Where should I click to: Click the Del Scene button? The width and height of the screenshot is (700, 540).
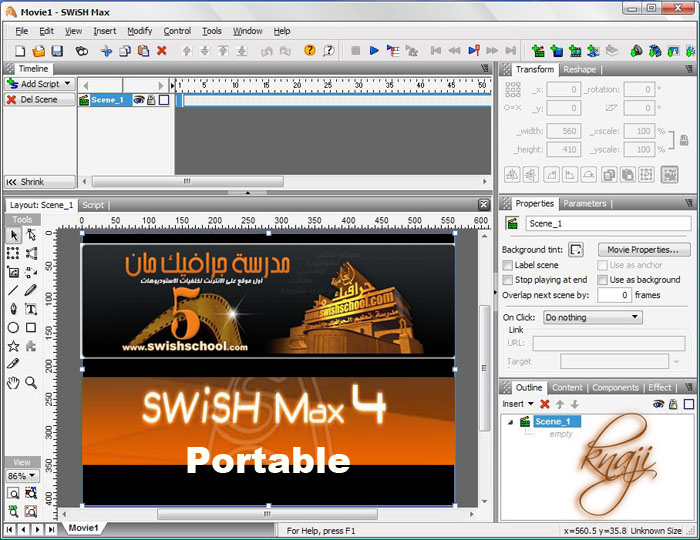pyautogui.click(x=39, y=100)
